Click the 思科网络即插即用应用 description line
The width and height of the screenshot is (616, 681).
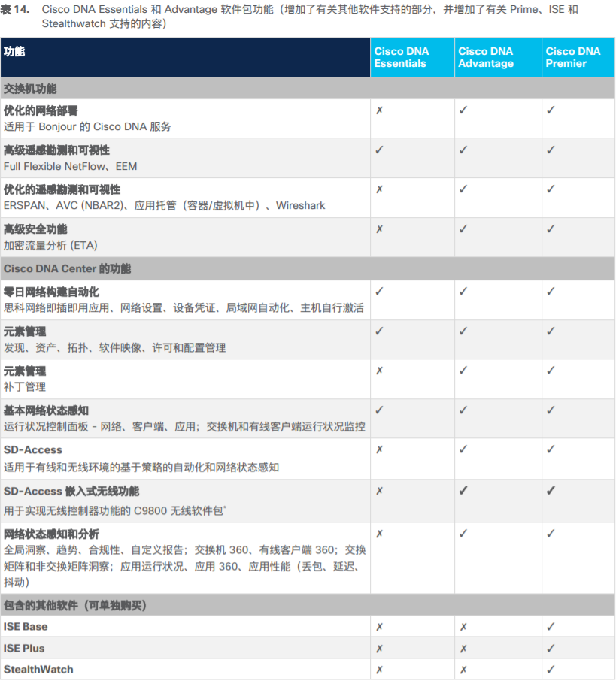[184, 308]
